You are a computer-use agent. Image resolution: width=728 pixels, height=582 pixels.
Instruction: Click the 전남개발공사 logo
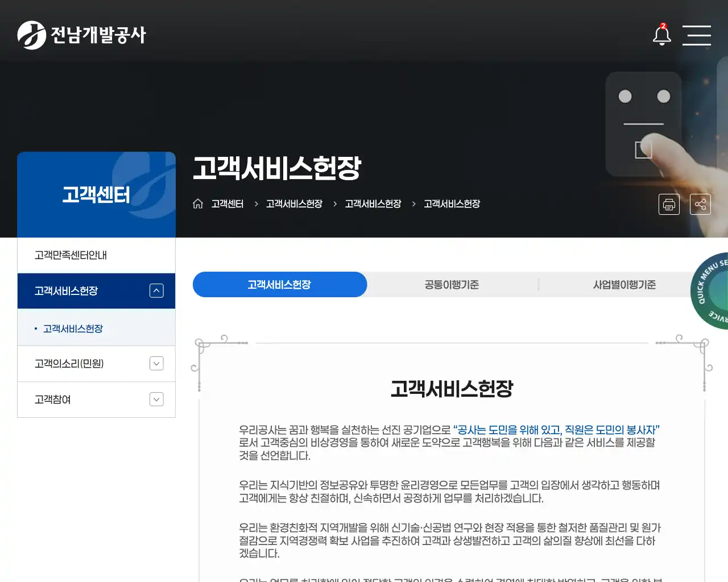click(x=82, y=35)
